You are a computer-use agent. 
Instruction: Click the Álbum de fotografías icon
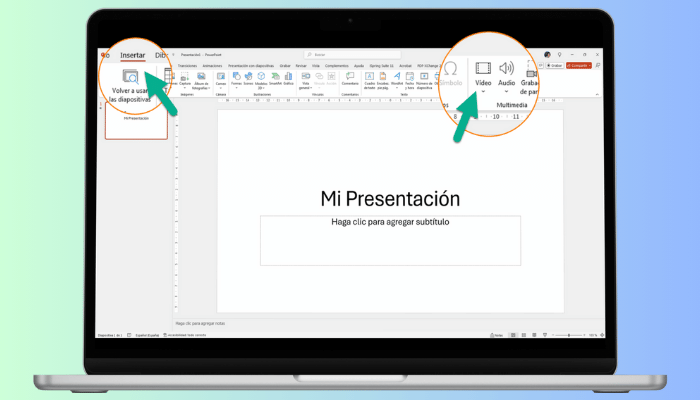point(201,76)
